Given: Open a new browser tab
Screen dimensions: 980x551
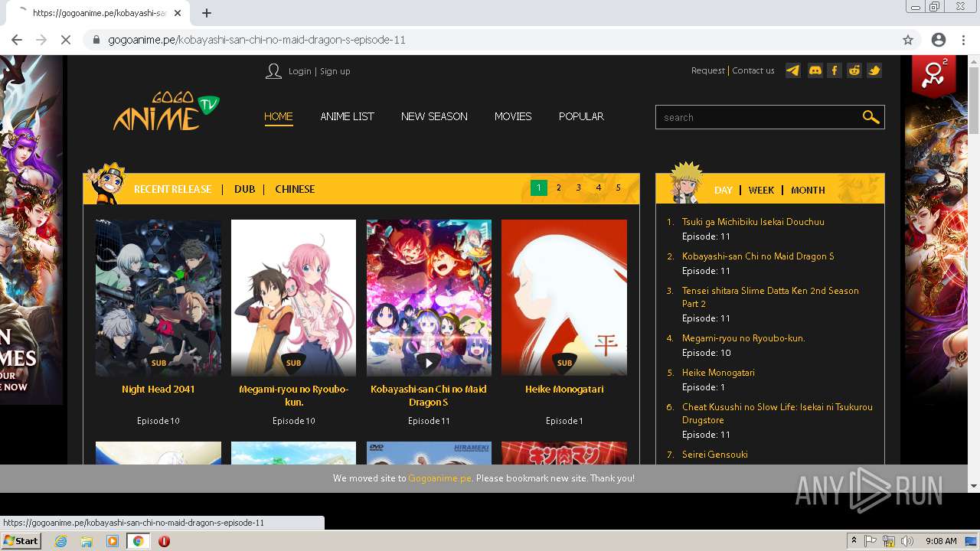Looking at the screenshot, I should coord(206,13).
